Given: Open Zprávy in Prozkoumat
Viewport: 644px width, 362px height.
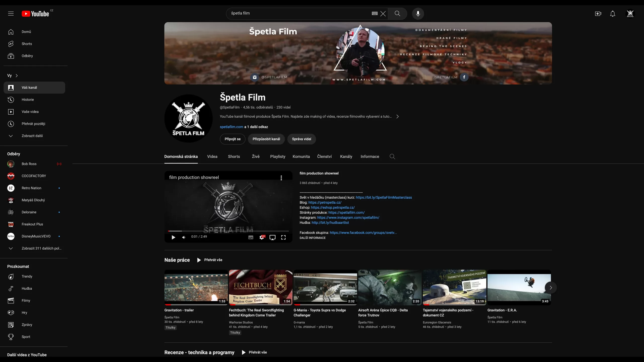Looking at the screenshot, I should click(34, 325).
